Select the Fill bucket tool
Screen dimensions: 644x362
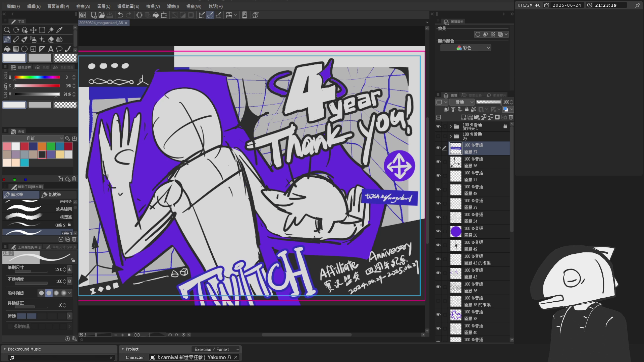7,49
